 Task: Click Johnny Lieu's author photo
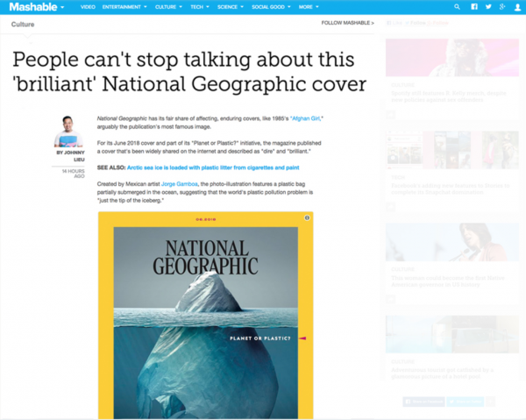tap(68, 132)
